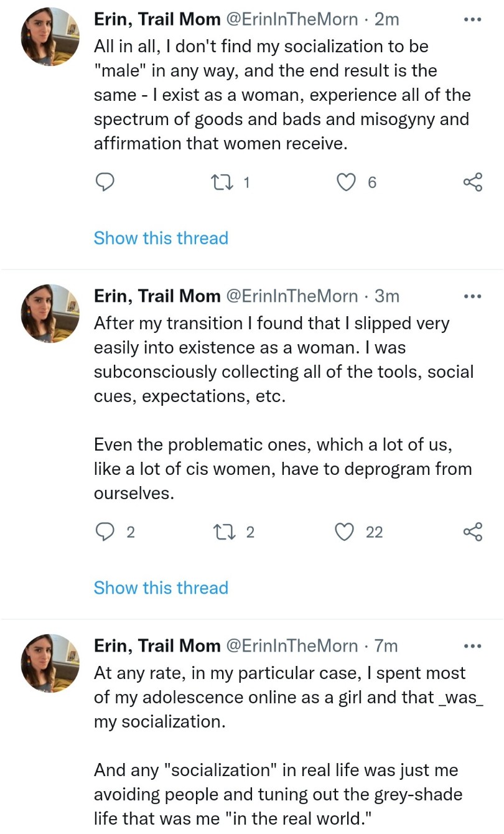Open @ErinInTheMorn handle on the 2m tweet
This screenshot has height=834, width=504.
click(x=291, y=20)
